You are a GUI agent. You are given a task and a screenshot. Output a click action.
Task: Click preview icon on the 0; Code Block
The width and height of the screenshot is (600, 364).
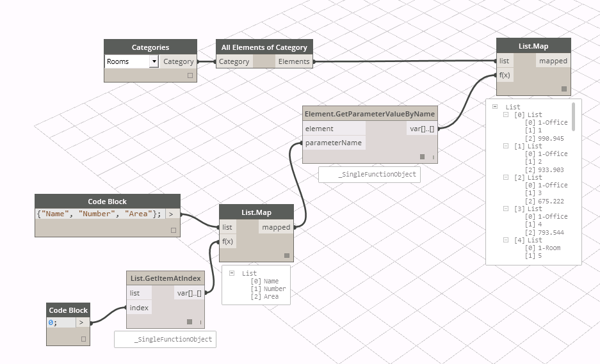83,339
